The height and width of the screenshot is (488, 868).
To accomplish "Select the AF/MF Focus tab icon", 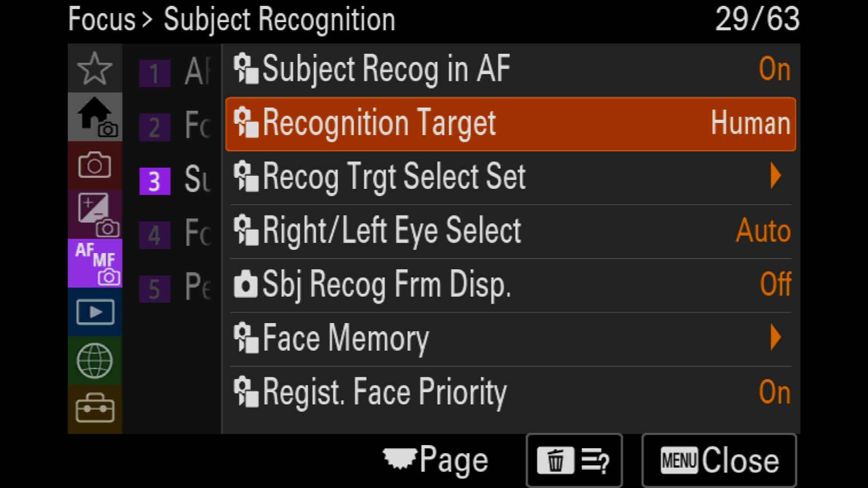I will pos(94,263).
